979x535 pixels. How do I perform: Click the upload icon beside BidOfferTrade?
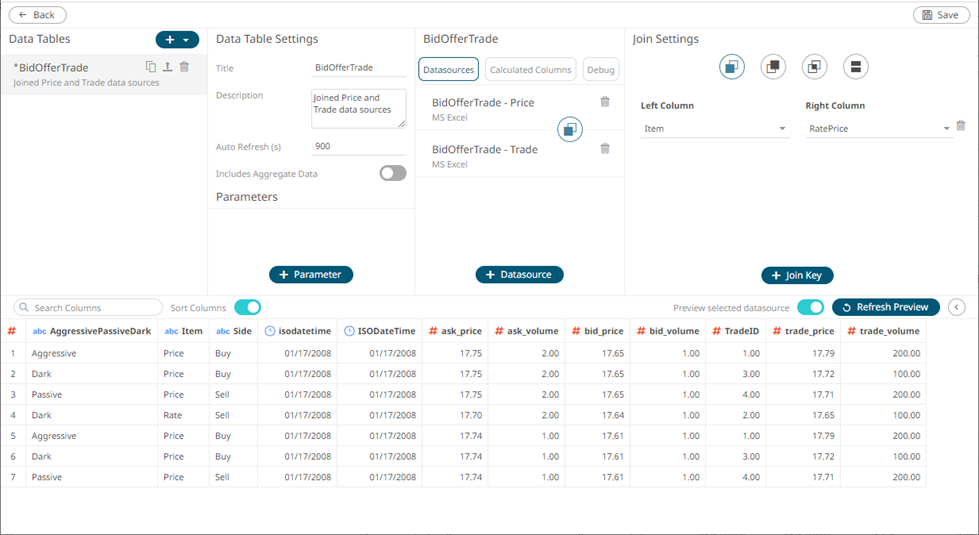pos(167,67)
